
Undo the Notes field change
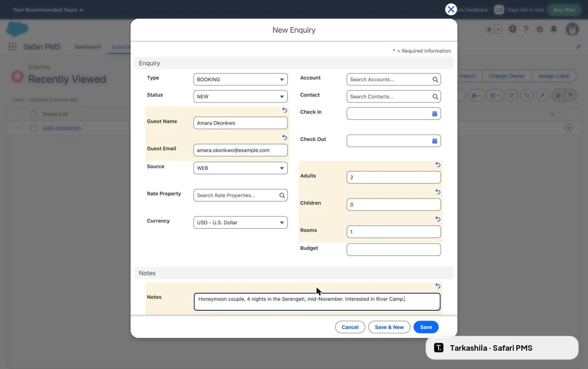[x=438, y=286]
